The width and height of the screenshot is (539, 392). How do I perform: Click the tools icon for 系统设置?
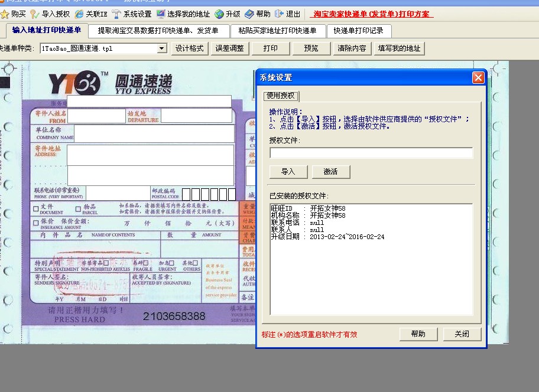tap(116, 14)
